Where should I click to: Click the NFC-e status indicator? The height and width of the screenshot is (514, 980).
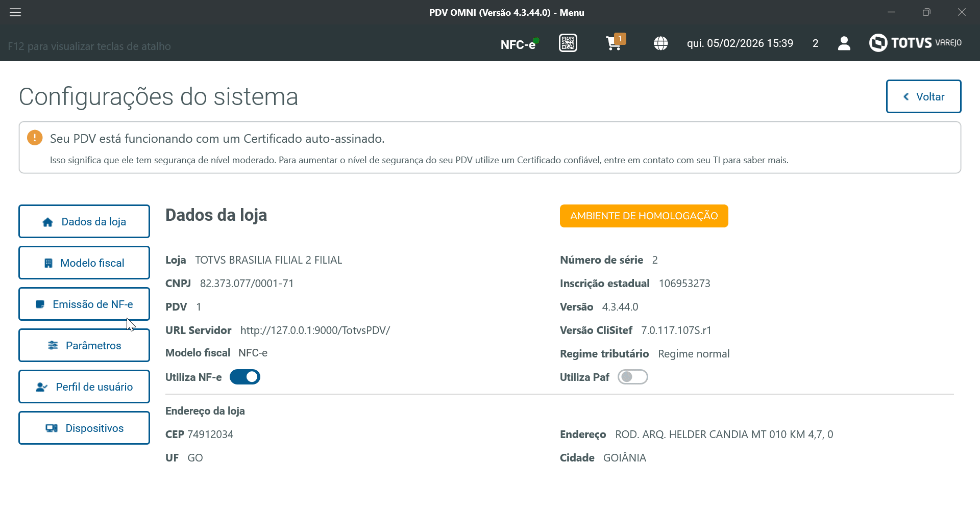(x=519, y=44)
